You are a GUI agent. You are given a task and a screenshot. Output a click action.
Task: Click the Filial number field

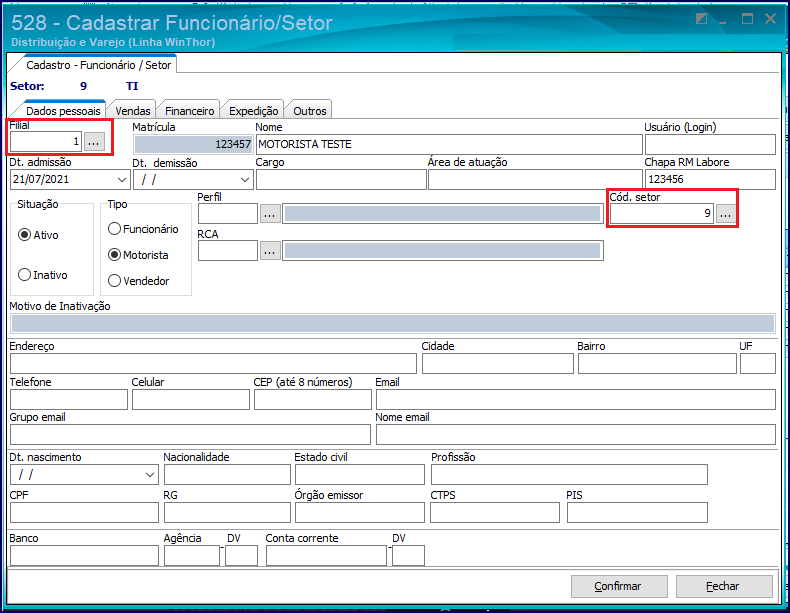click(46, 142)
